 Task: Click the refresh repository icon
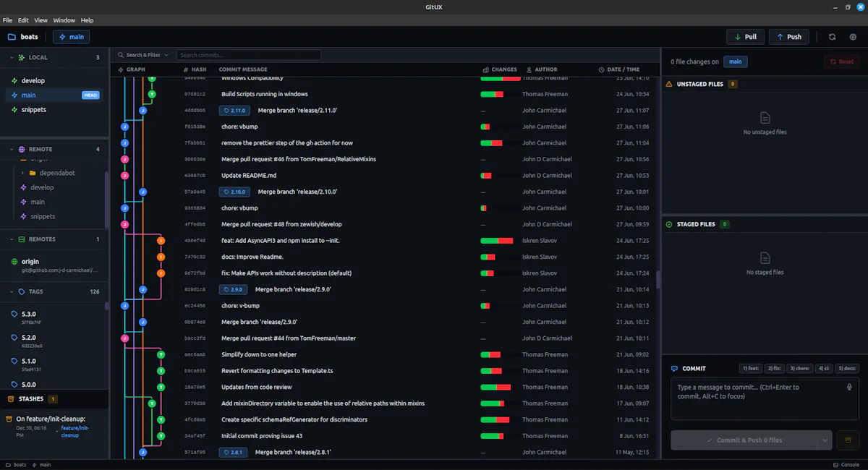[833, 37]
